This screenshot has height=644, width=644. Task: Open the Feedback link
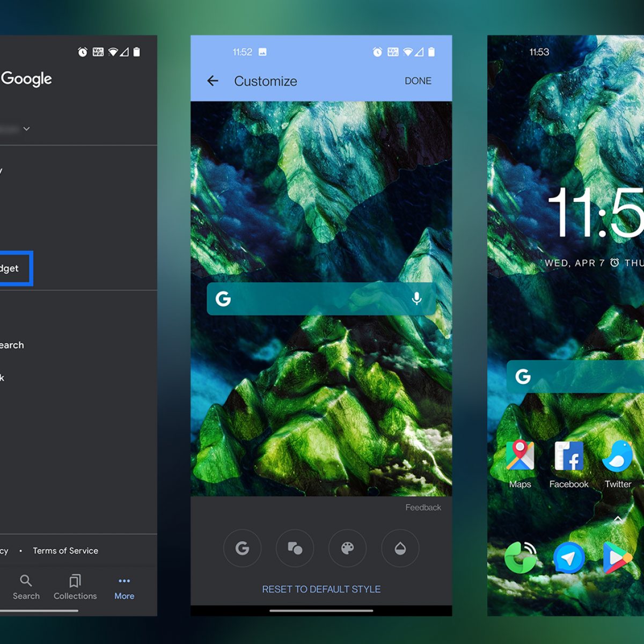[423, 508]
